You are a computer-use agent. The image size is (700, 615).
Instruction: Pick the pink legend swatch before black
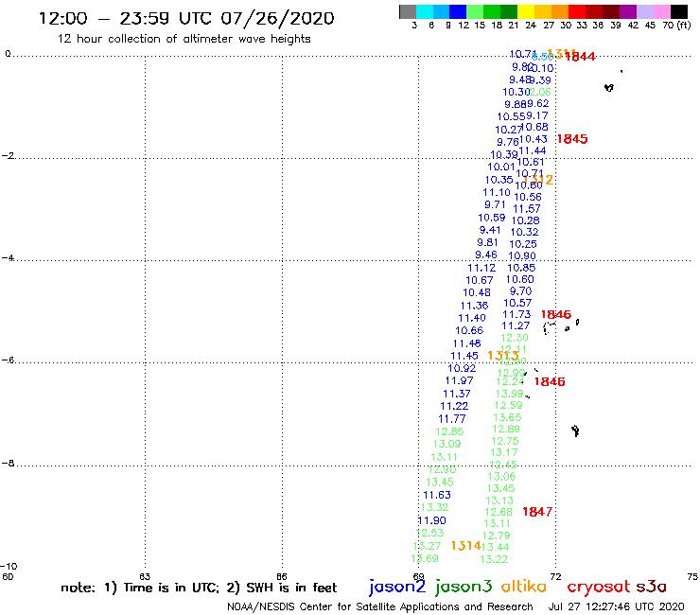point(661,11)
